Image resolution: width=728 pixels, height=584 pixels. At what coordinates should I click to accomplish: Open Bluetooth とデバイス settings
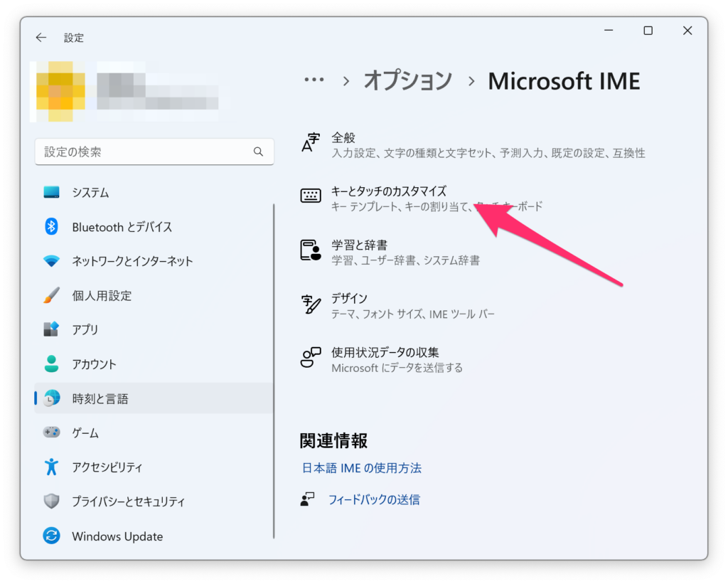click(154, 227)
